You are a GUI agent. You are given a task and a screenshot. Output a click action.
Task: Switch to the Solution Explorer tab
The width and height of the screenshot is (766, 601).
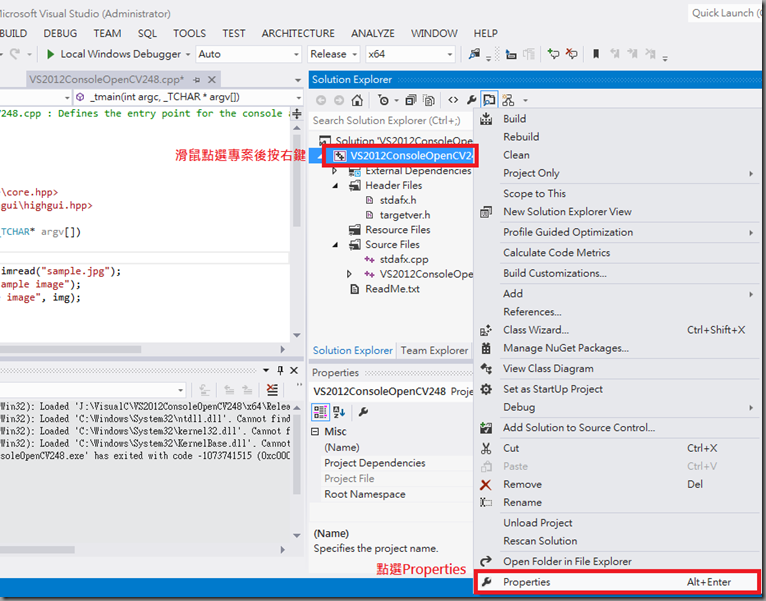pos(352,350)
